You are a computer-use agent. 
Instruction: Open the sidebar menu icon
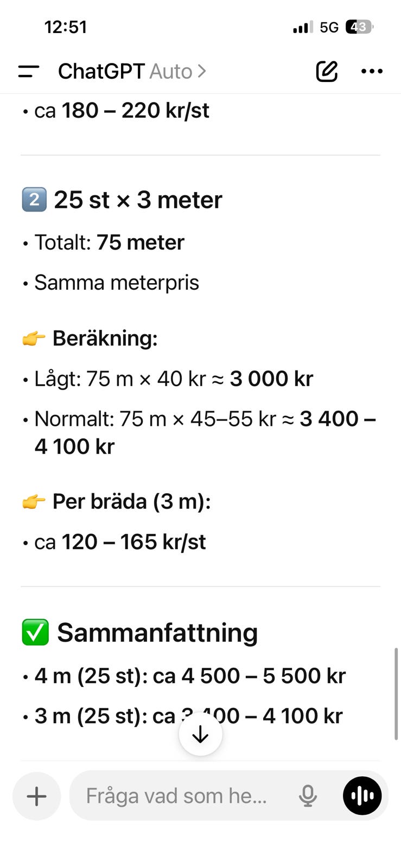tap(29, 71)
